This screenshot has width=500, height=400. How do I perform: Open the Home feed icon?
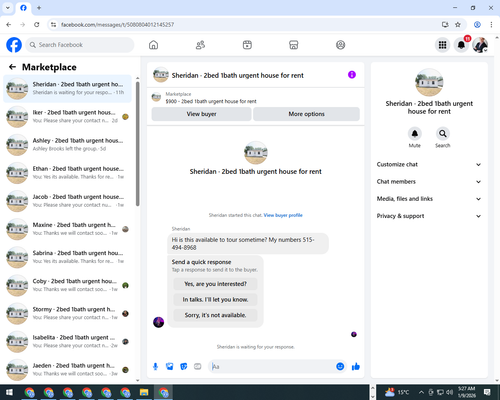[x=153, y=45]
